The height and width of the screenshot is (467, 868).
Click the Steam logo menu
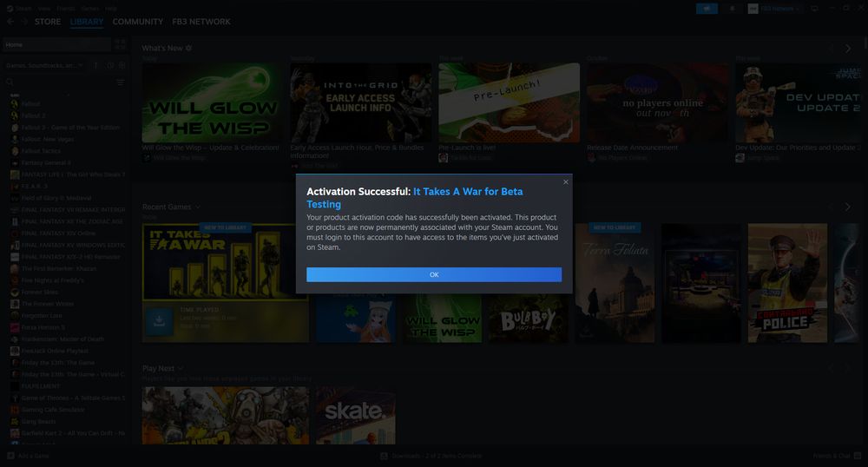19,9
